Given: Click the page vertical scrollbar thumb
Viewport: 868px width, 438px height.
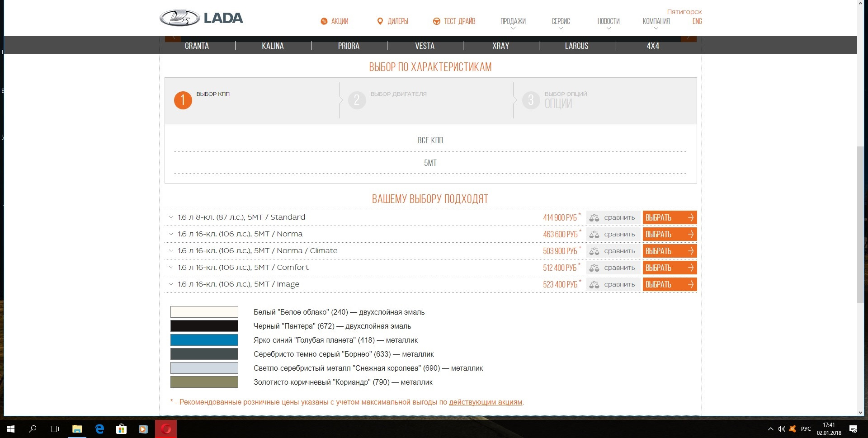Looking at the screenshot, I should pyautogui.click(x=861, y=225).
